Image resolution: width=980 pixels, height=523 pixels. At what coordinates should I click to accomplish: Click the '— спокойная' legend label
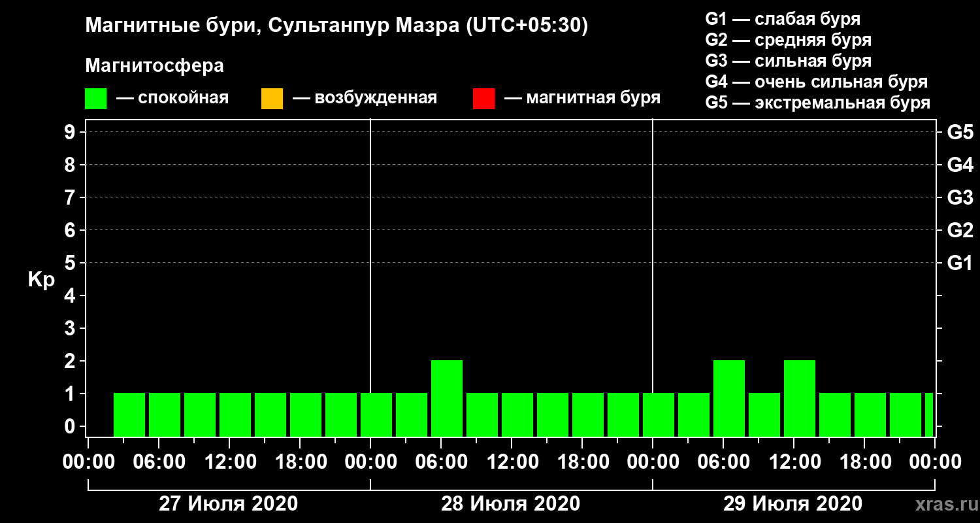tap(172, 98)
